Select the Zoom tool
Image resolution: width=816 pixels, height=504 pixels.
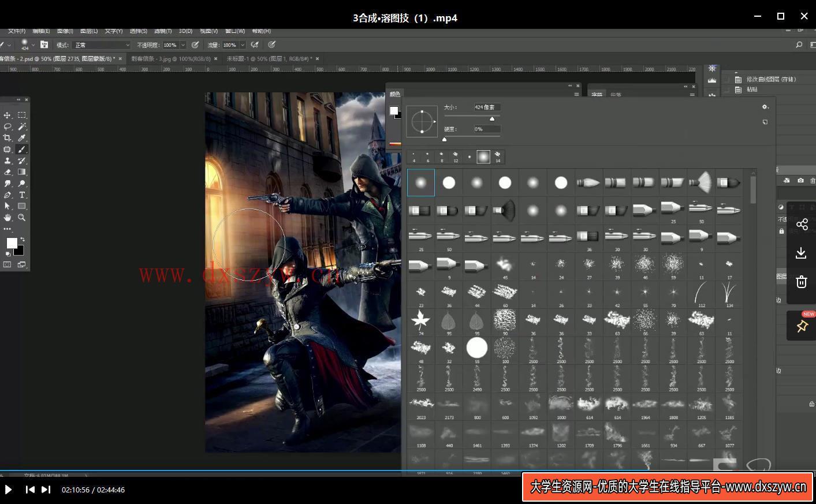tap(22, 218)
